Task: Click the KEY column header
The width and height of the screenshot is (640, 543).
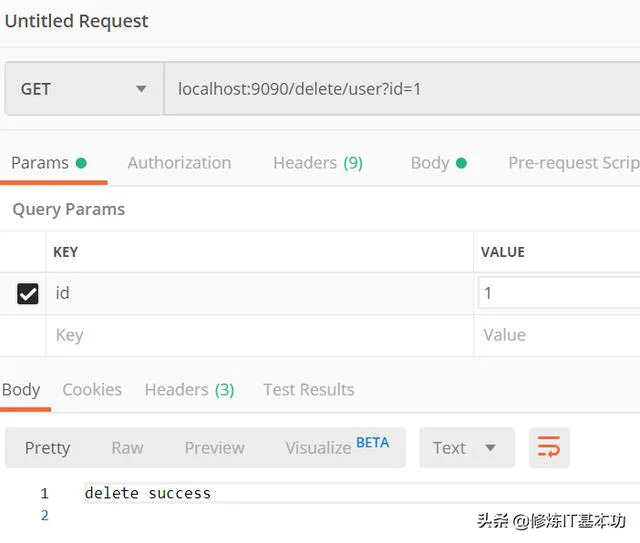Action: 66,252
